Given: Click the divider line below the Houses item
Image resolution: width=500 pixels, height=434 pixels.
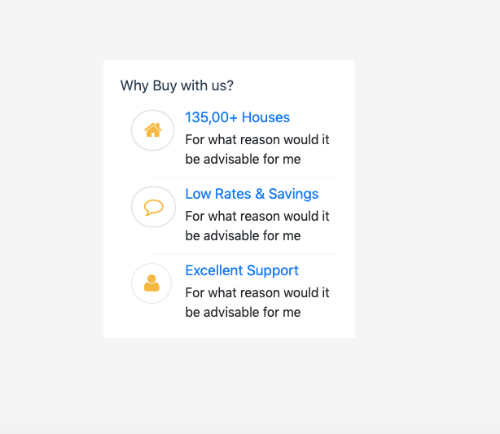Looking at the screenshot, I should click(x=245, y=177).
